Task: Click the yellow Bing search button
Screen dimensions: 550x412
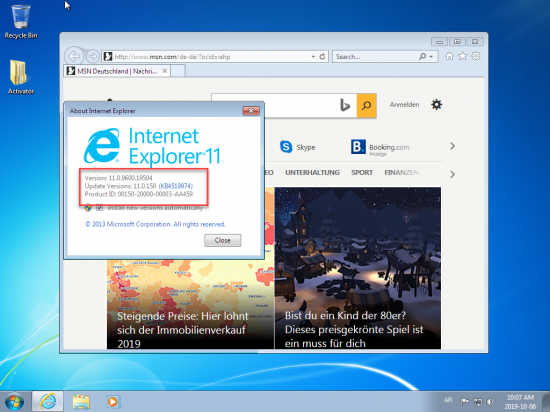Action: click(367, 105)
